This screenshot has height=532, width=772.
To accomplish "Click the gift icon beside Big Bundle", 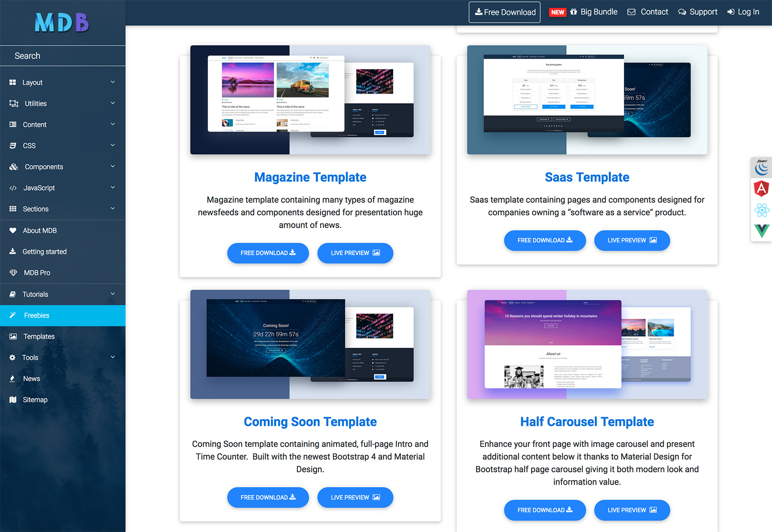I will click(x=574, y=12).
